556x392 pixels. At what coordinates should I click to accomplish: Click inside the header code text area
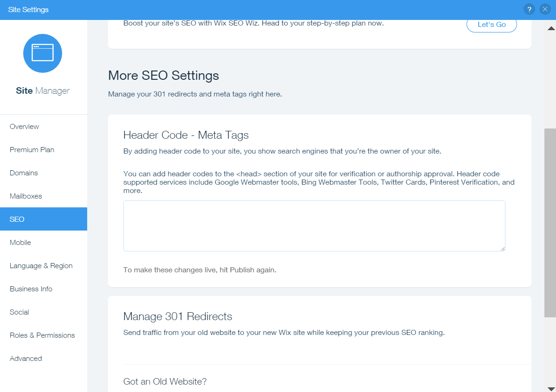(314, 226)
